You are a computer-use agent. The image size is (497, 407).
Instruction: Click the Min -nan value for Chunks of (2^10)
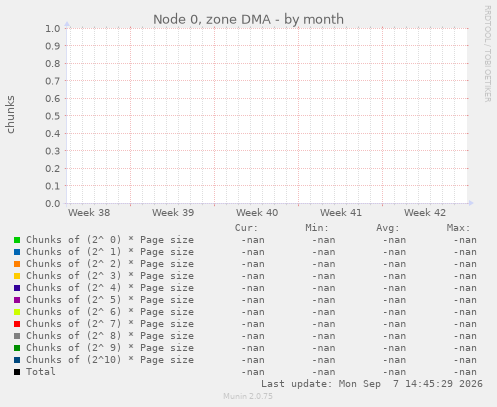[x=324, y=360]
